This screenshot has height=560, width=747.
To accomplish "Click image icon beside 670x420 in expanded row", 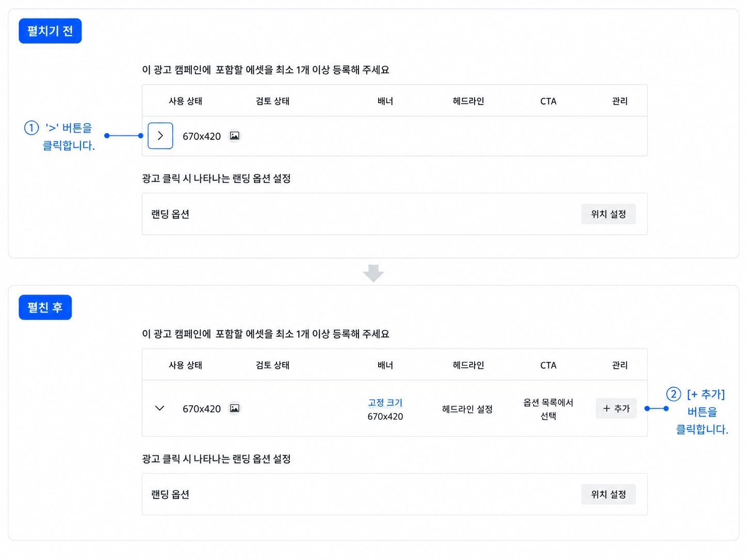I will pos(235,408).
